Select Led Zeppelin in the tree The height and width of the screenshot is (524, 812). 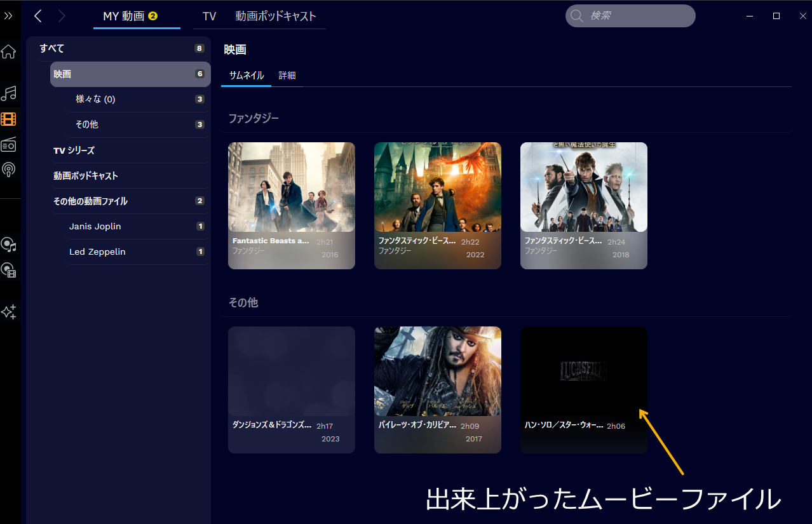pyautogui.click(x=138, y=252)
